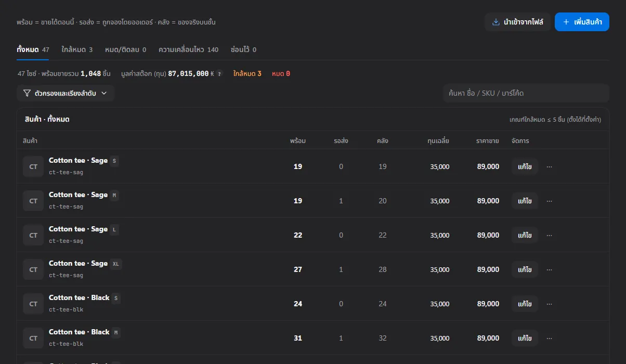
Task: Click the สินค้า column header
Action: coord(30,141)
